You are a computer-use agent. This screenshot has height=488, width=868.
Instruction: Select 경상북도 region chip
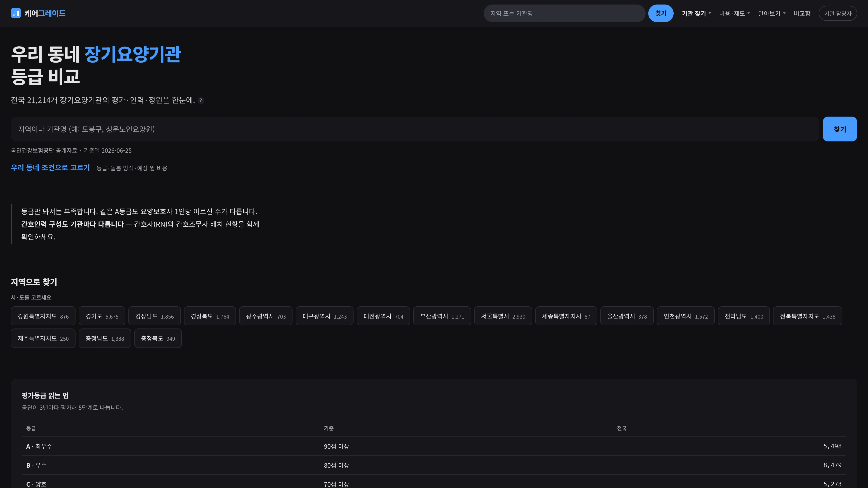coord(210,316)
